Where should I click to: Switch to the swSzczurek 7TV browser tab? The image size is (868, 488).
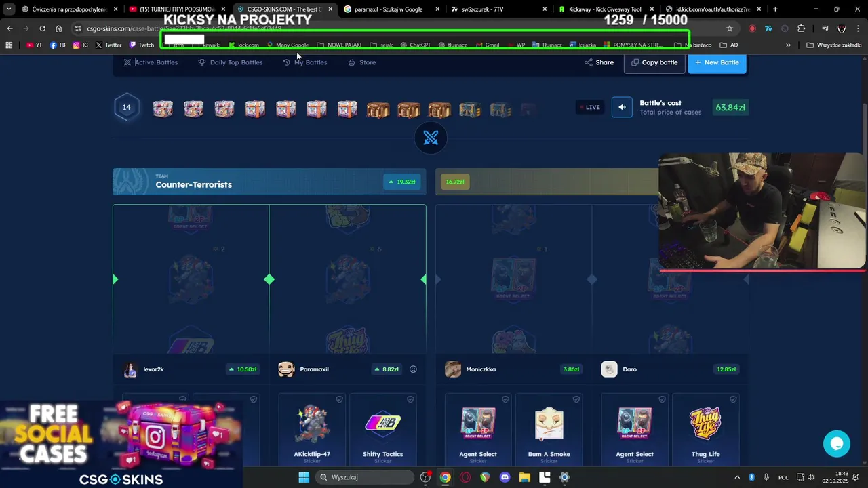[x=497, y=9]
